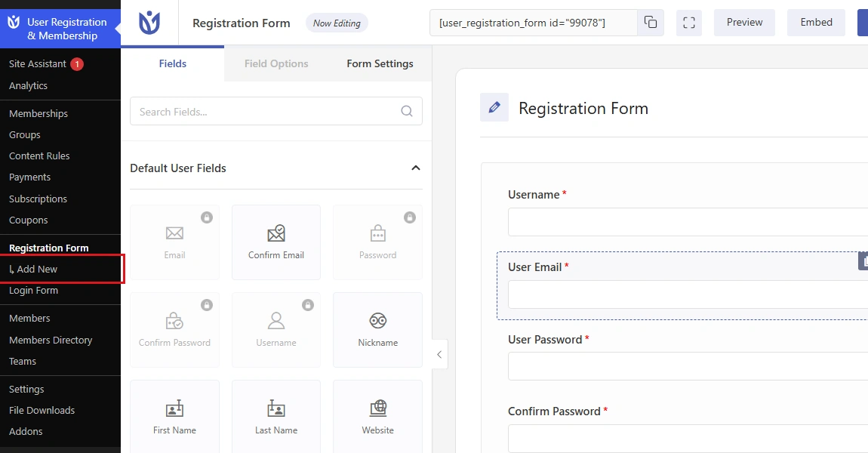
Task: Click the Now Editing badge
Action: pyautogui.click(x=337, y=23)
